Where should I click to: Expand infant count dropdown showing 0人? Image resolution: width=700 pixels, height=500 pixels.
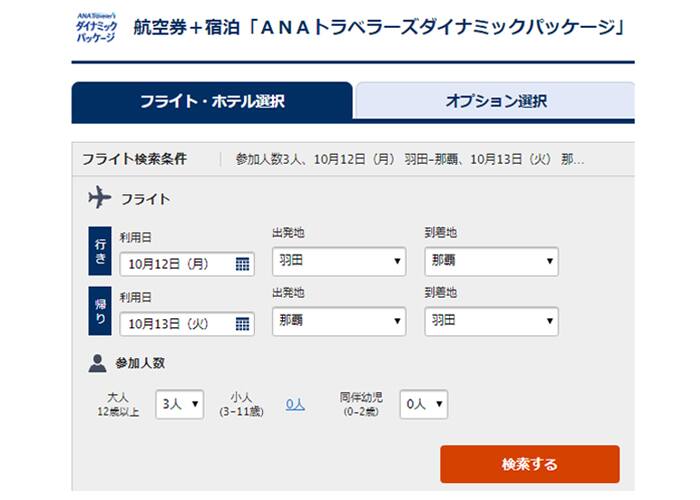pyautogui.click(x=424, y=404)
